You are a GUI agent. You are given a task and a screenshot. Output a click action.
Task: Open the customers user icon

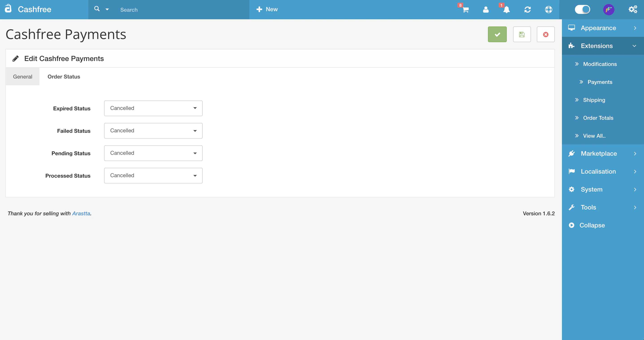pyautogui.click(x=485, y=10)
